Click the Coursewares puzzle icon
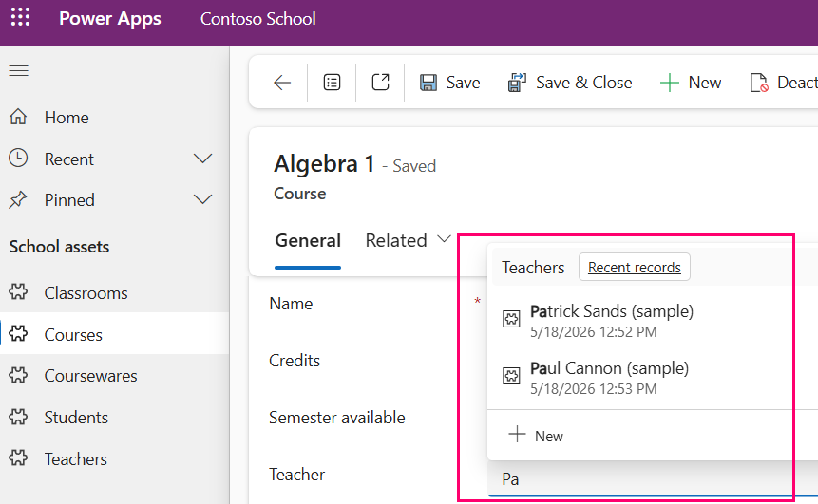The height and width of the screenshot is (504, 818). tap(18, 375)
